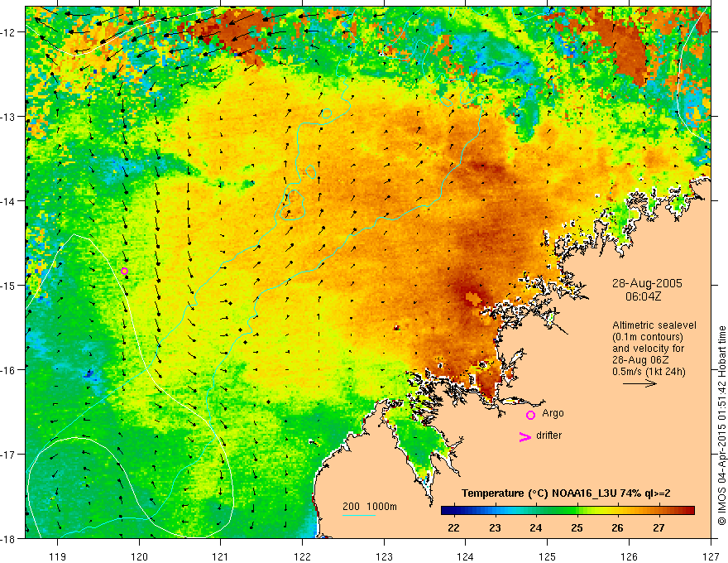This screenshot has width=728, height=563.
Task: Click the latitude axis label -18
Action: (x=9, y=539)
